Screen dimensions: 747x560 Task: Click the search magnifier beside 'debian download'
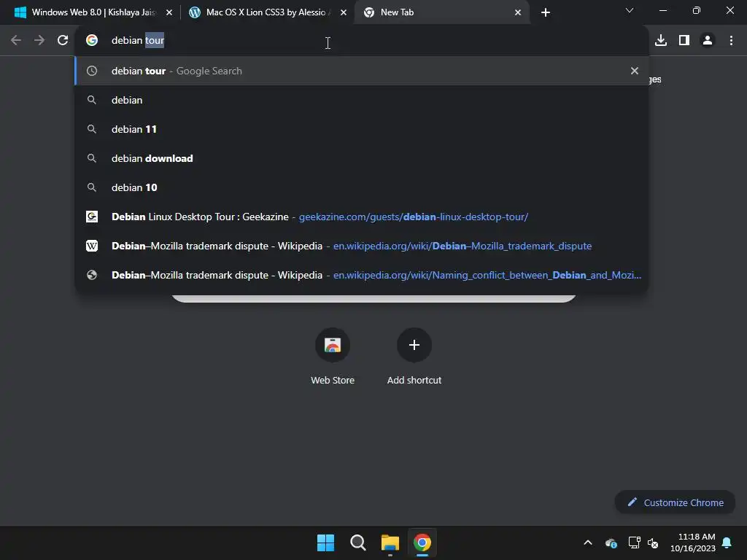coord(92,158)
